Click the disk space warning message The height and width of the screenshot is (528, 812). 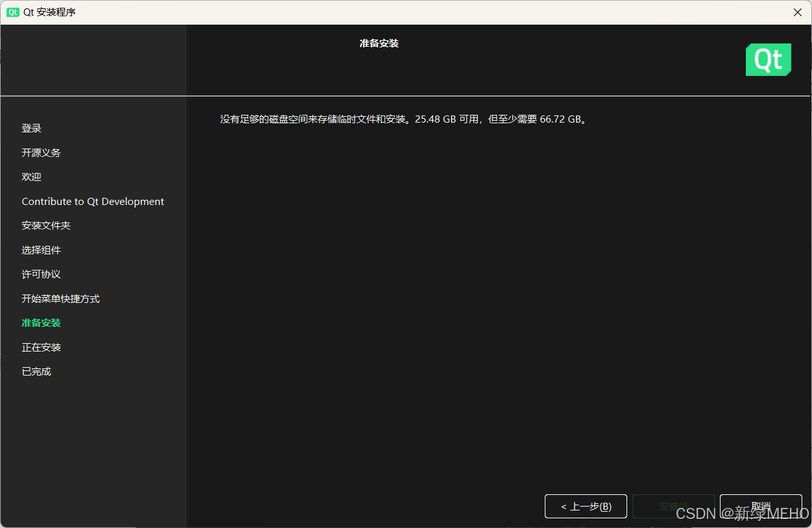[x=405, y=119]
